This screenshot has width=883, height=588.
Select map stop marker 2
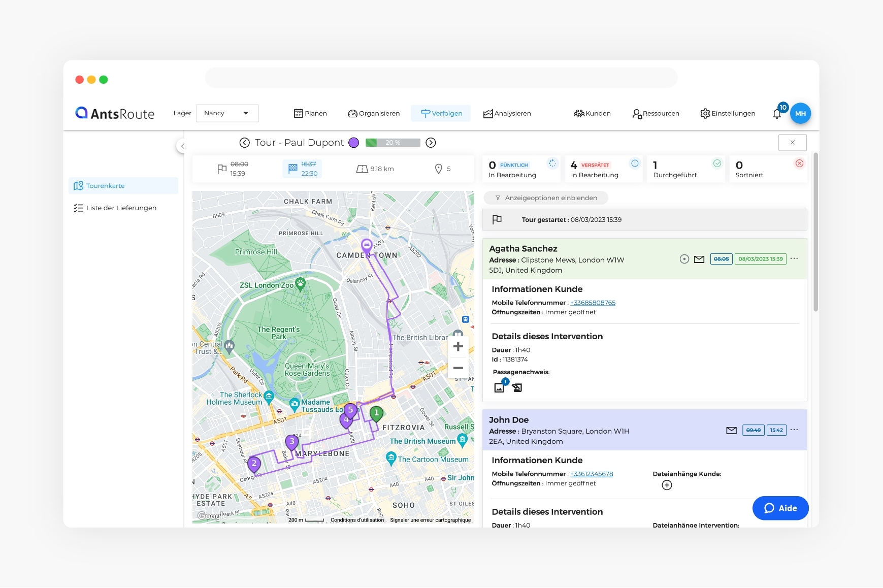tap(254, 465)
